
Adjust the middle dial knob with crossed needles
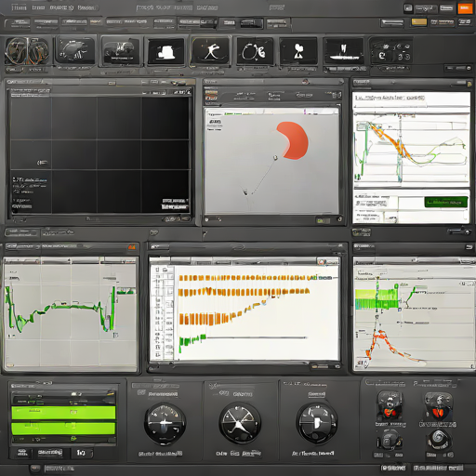pos(240,423)
